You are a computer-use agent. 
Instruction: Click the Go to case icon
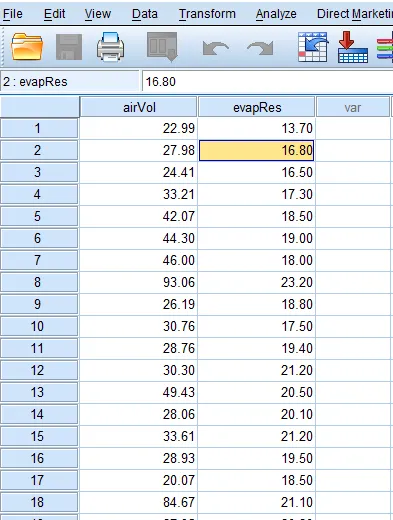pyautogui.click(x=313, y=47)
